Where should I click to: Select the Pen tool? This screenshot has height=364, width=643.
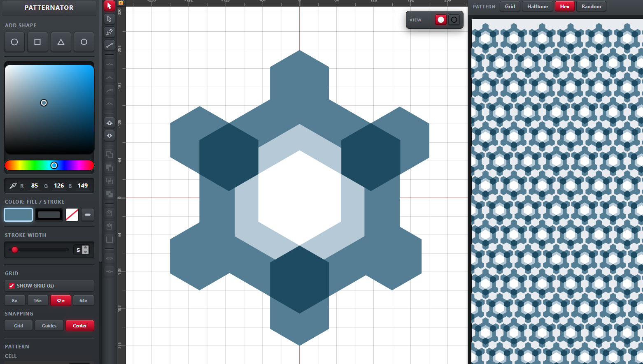tap(109, 32)
